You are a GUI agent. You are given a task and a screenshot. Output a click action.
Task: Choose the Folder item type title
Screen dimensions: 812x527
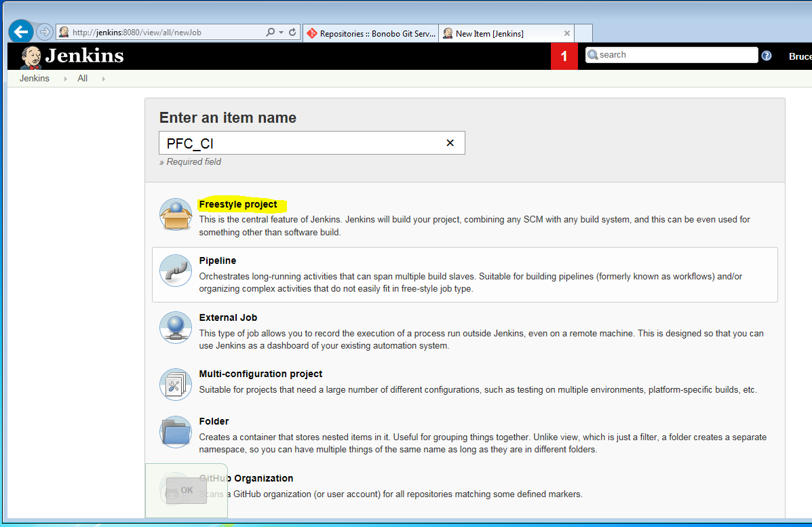tap(214, 421)
